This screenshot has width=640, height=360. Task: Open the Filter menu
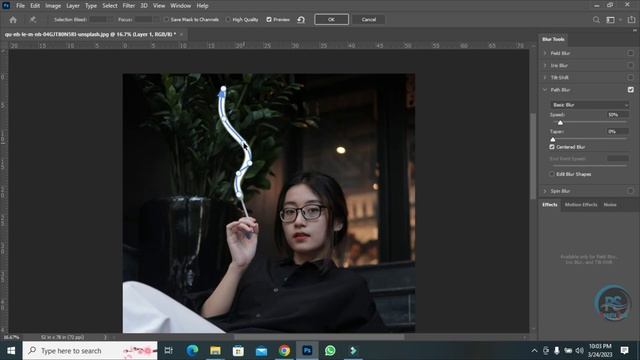point(129,6)
